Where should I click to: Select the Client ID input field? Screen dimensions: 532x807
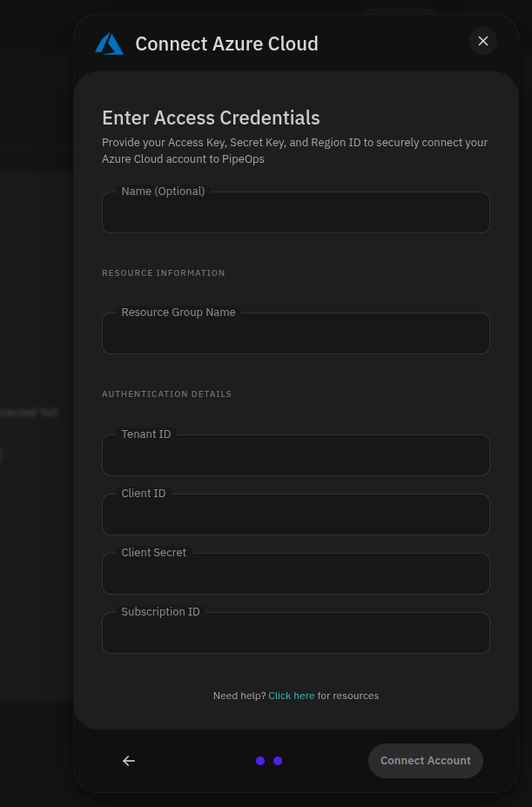(x=296, y=514)
